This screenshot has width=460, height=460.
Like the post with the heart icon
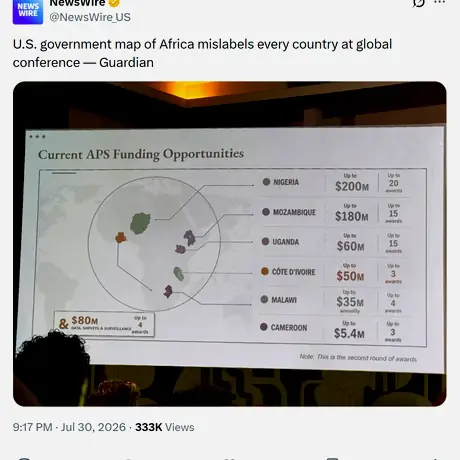coord(230,459)
